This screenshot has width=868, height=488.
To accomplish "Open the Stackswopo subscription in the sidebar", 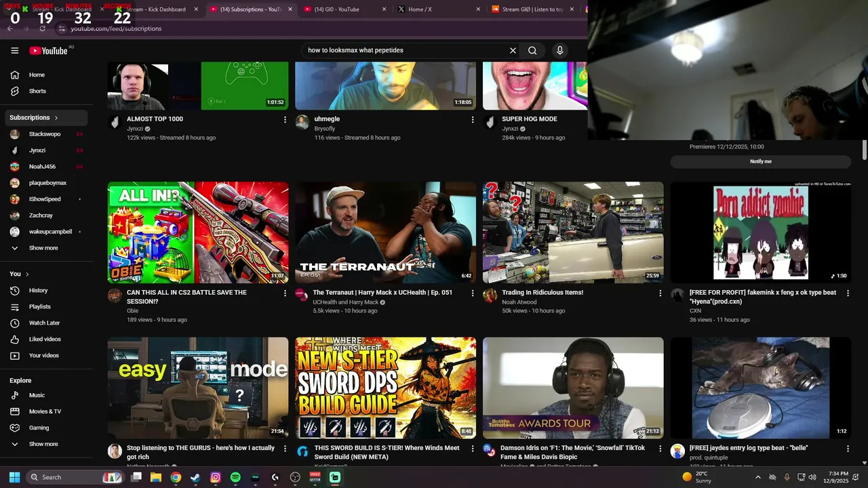I will click(45, 134).
